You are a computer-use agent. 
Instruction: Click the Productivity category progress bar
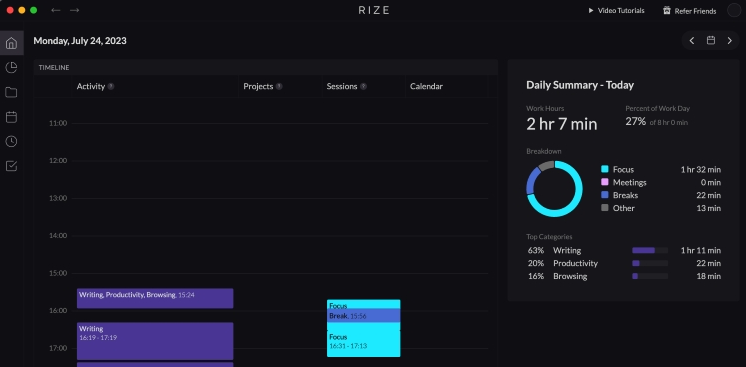click(x=650, y=263)
